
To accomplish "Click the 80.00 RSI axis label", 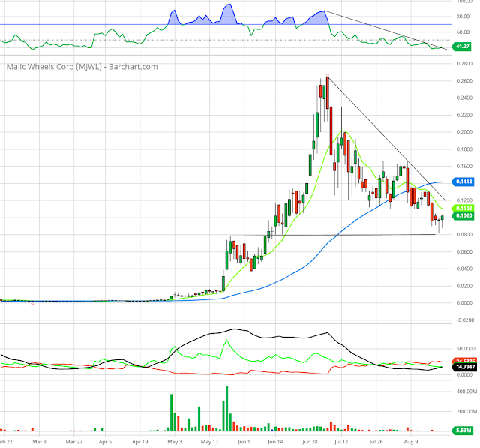I will [x=463, y=17].
